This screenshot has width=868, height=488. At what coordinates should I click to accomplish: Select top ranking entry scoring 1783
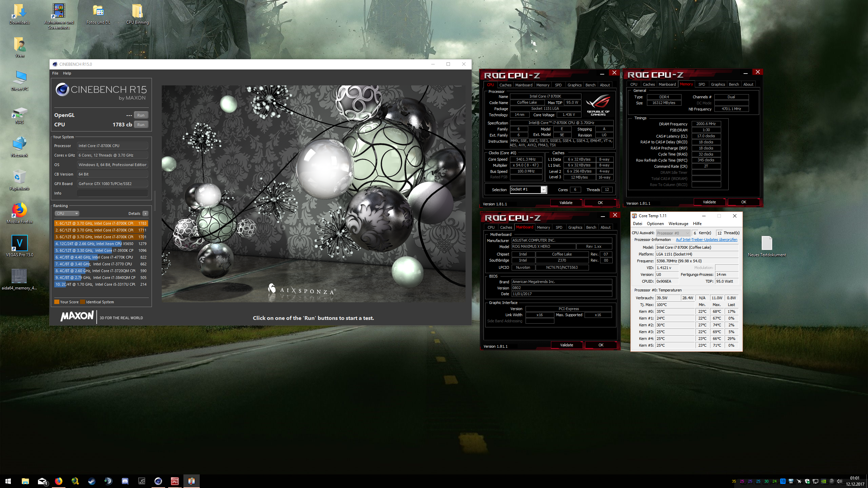[101, 223]
